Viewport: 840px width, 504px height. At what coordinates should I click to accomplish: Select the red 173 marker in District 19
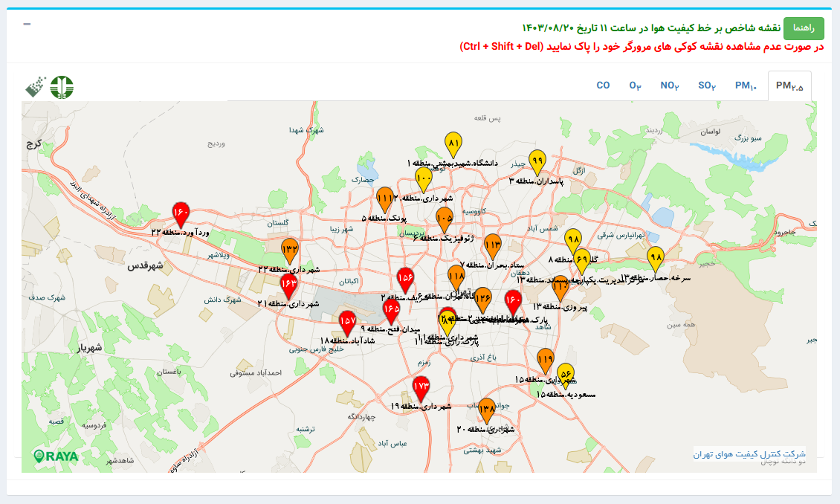point(421,387)
